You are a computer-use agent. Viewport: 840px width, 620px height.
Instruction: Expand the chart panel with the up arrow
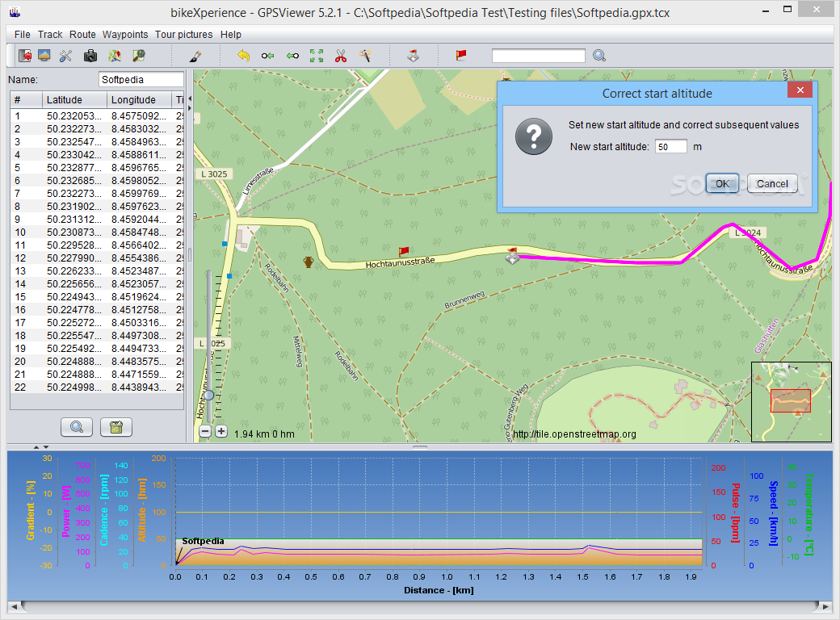point(36,446)
